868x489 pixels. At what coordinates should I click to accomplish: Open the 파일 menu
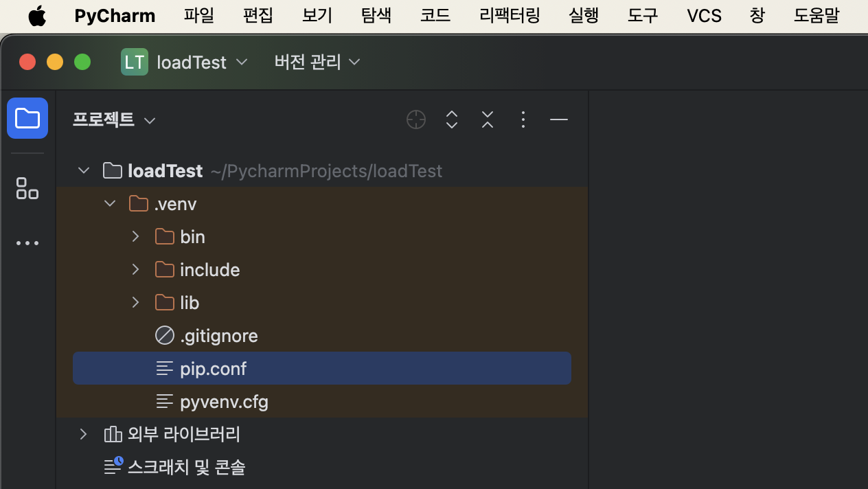click(x=199, y=15)
